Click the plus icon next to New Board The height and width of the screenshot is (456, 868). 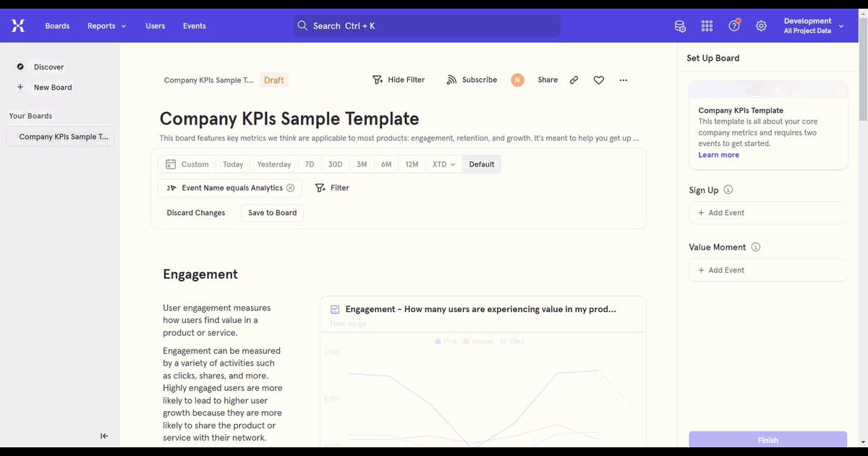tap(20, 87)
